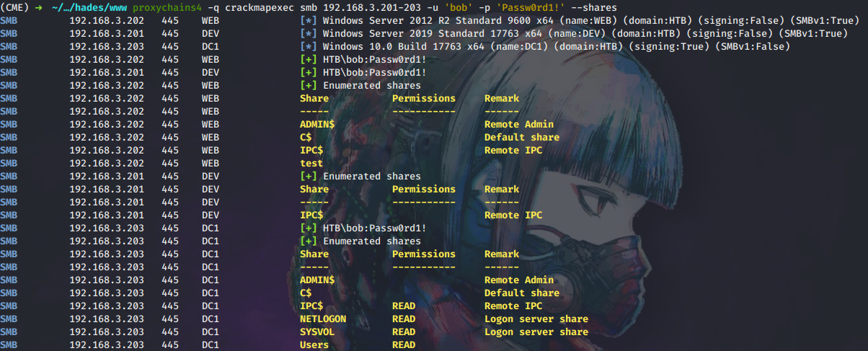Click READ permission on the NETLOGON row
Image resolution: width=868 pixels, height=351 pixels.
point(404,319)
